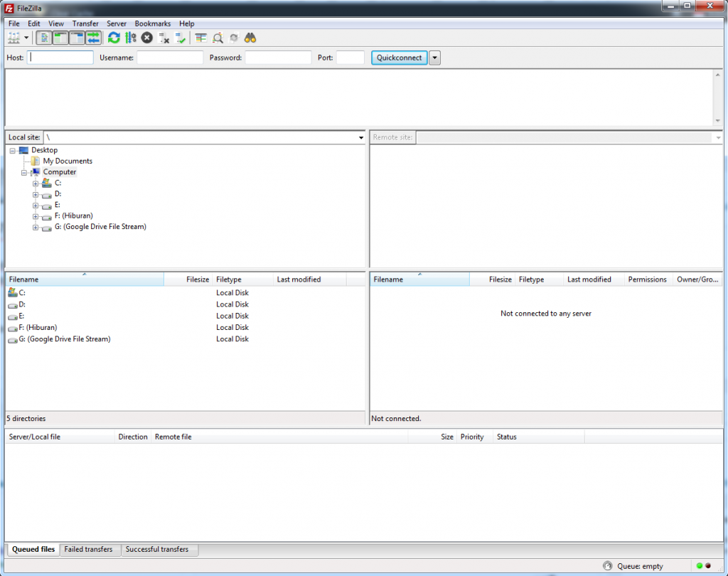The height and width of the screenshot is (576, 728).
Task: Toggle directory comparison
Action: (x=218, y=38)
